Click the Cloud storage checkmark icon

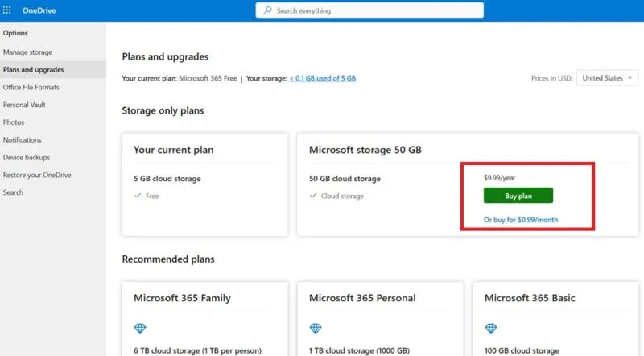coord(313,196)
